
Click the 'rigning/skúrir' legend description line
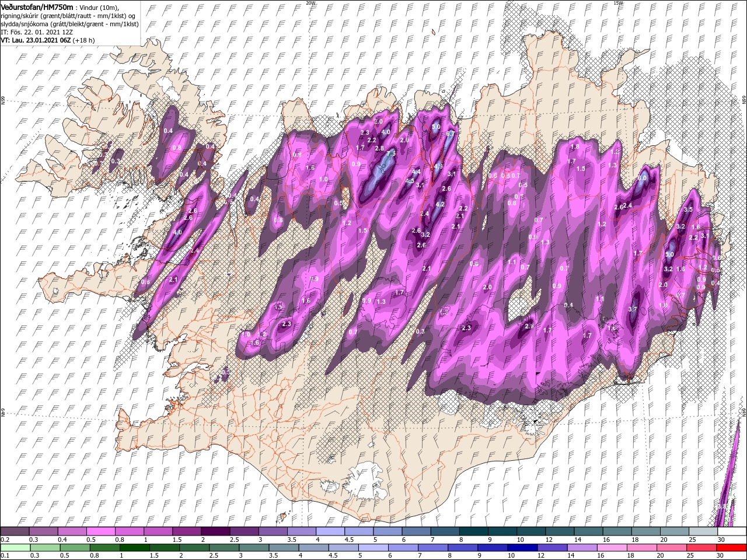click(x=68, y=16)
